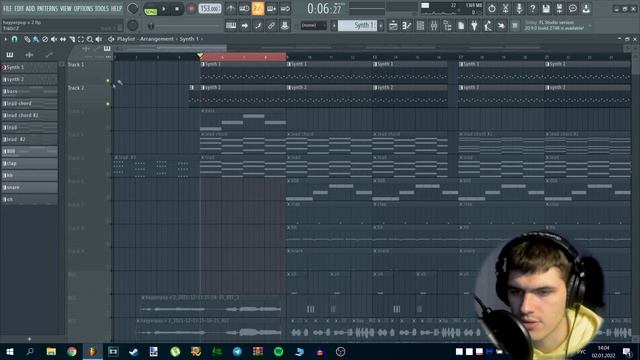This screenshot has width=640, height=360.
Task: Click previous pattern arrow beside Synth 1
Action: pyautogui.click(x=334, y=26)
